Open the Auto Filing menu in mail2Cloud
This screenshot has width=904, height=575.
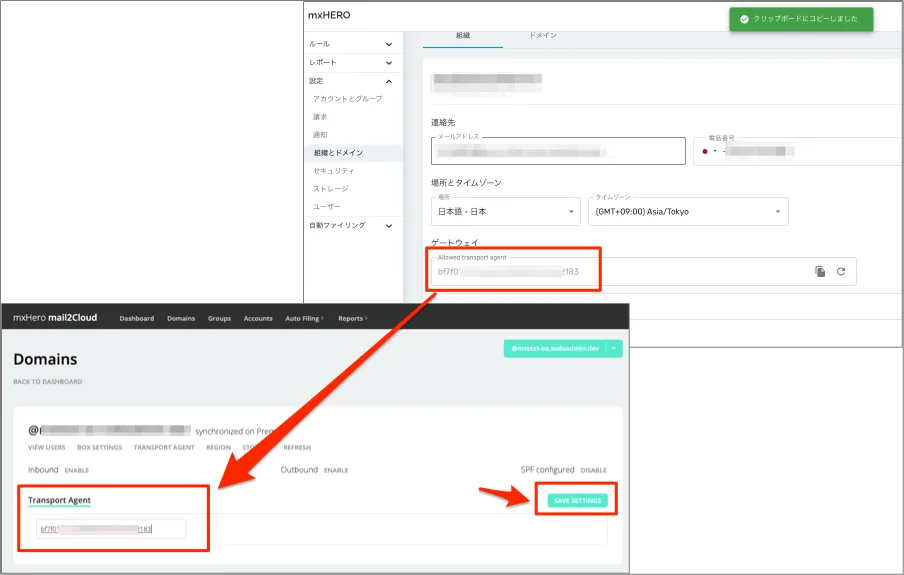[304, 318]
